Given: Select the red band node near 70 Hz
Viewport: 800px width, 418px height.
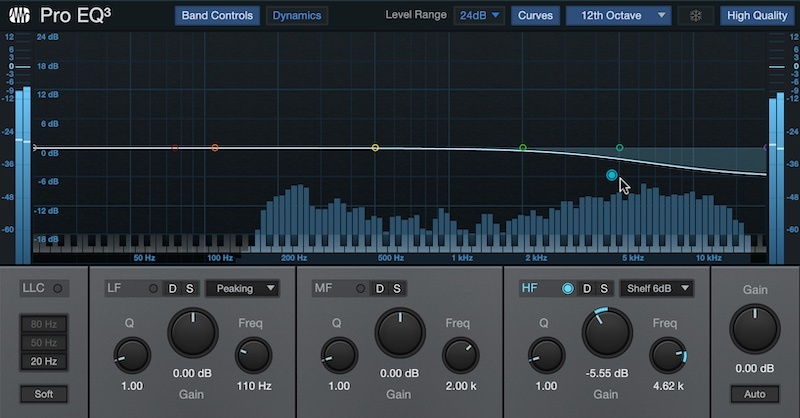Looking at the screenshot, I should point(175,147).
